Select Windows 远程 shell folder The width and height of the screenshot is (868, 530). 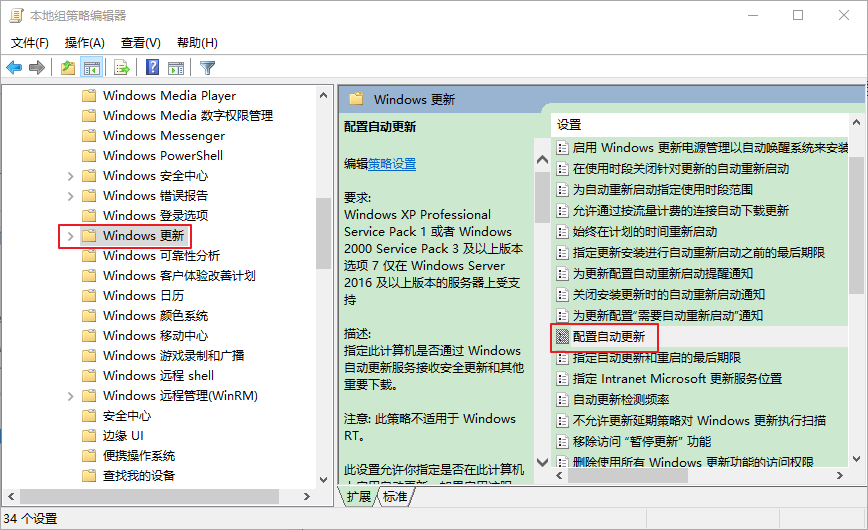point(158,375)
